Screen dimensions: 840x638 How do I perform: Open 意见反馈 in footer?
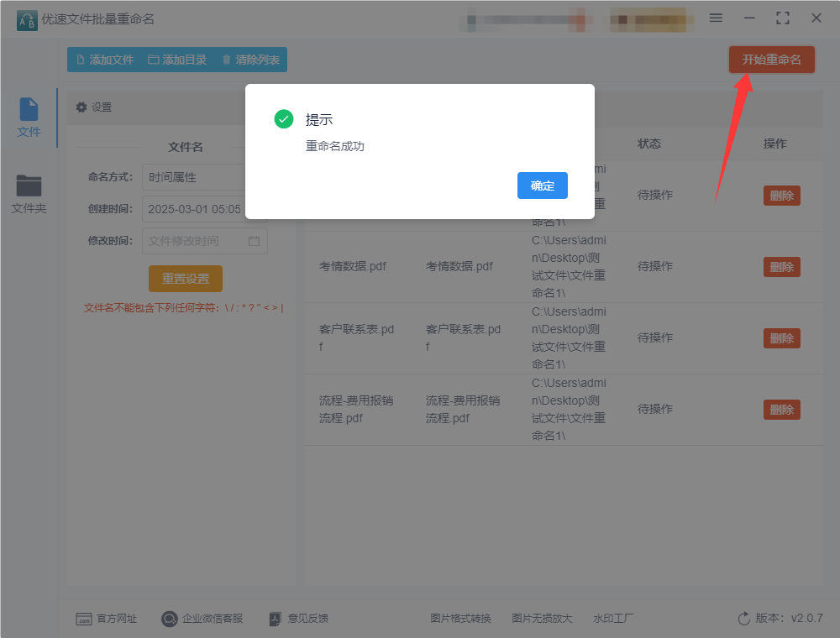tap(299, 618)
